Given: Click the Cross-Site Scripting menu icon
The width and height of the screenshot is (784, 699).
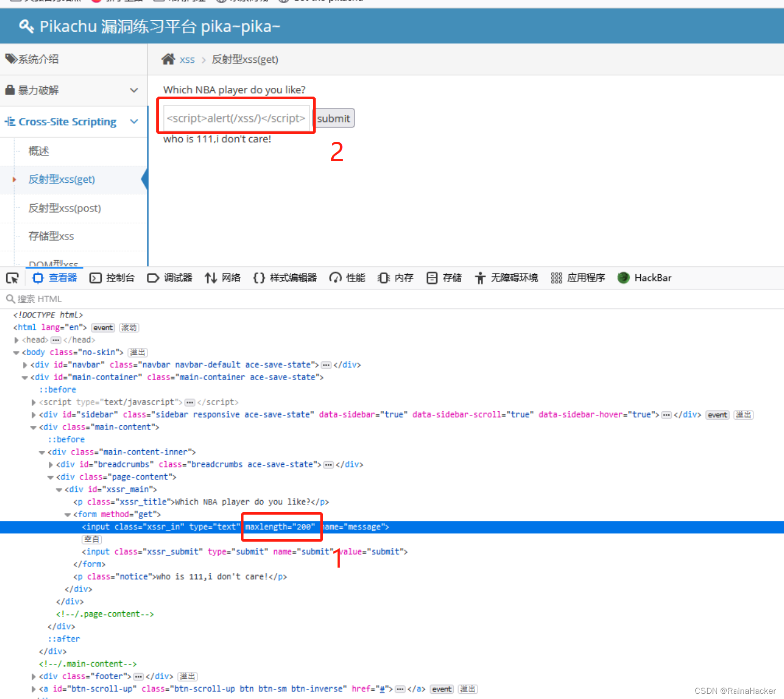Looking at the screenshot, I should (10, 122).
